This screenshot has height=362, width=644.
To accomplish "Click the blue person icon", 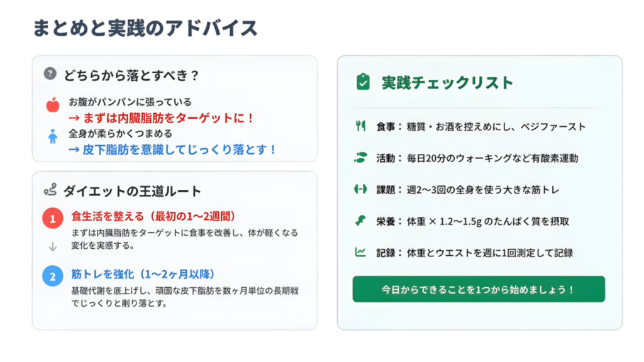I will [x=53, y=136].
